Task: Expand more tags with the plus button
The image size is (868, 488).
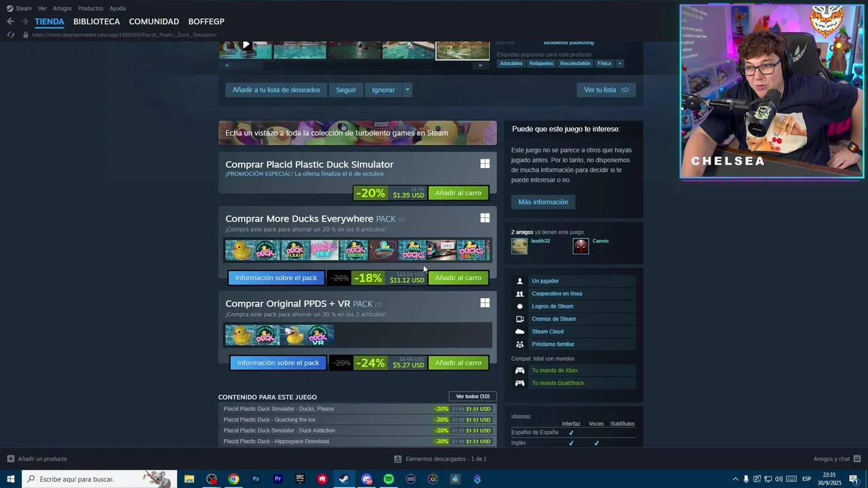Action: pyautogui.click(x=619, y=64)
